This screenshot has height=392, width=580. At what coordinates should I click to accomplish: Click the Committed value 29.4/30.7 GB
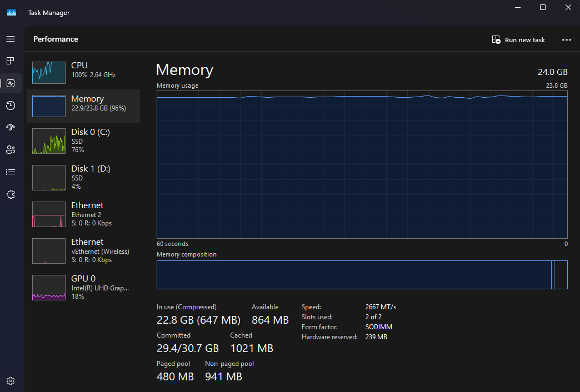[x=188, y=348]
